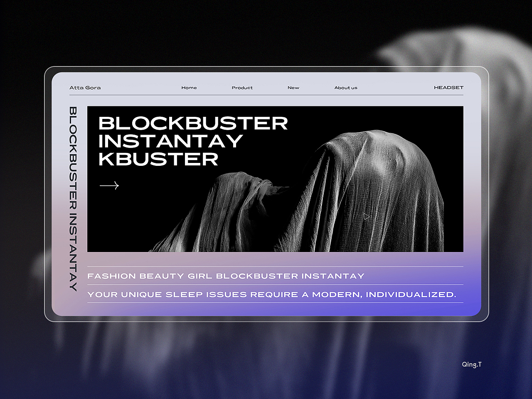Click the BLOCKBUSTER headline line
Screen dimensions: 532x399
193,123
